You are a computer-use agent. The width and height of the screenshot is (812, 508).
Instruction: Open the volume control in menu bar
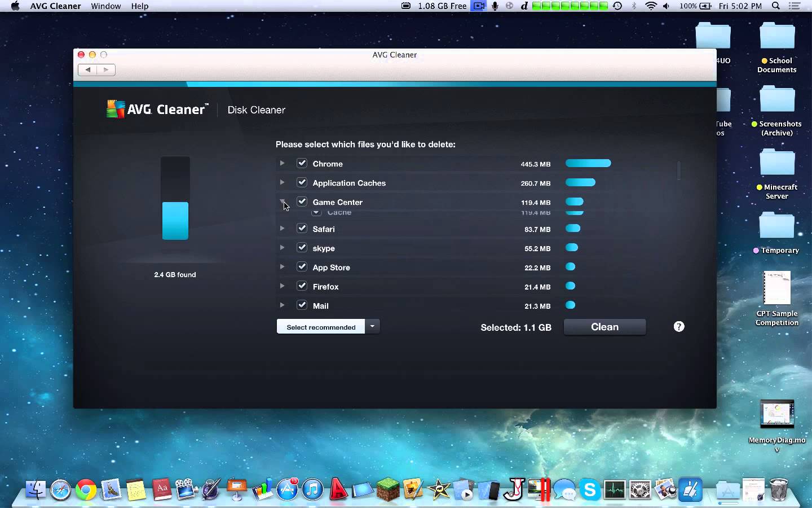667,6
